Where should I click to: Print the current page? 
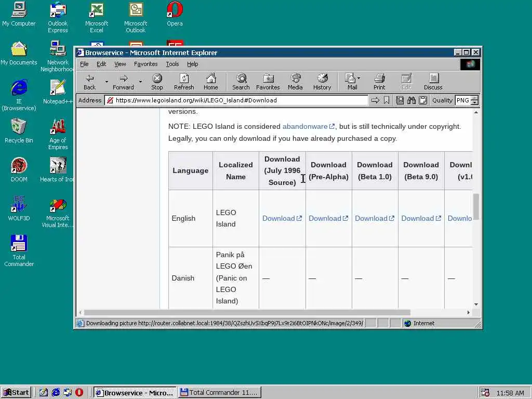379,82
